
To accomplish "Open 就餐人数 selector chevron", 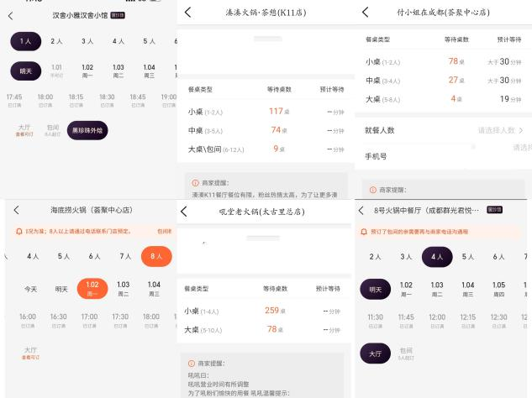I will (521, 130).
